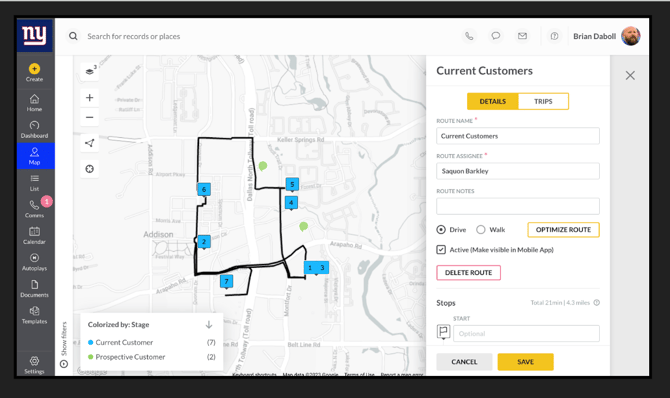Click the phone icon in top bar
Screen dimensions: 670x398
[x=469, y=36]
